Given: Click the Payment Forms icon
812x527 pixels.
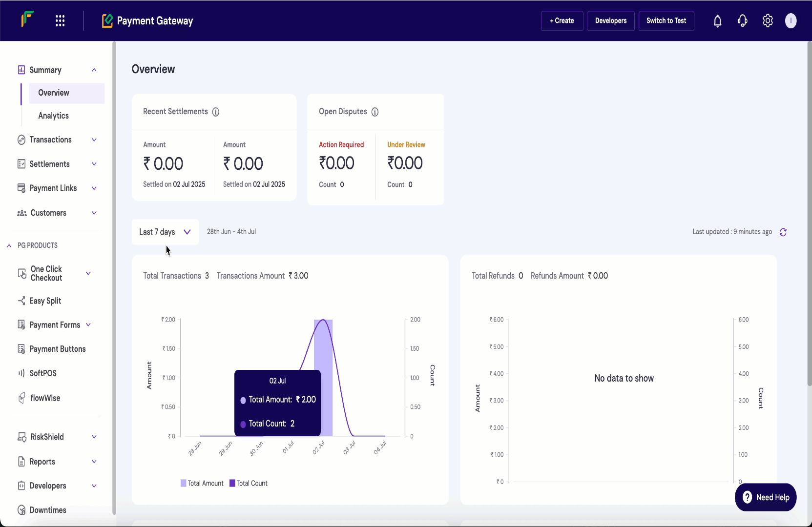Looking at the screenshot, I should click(21, 324).
